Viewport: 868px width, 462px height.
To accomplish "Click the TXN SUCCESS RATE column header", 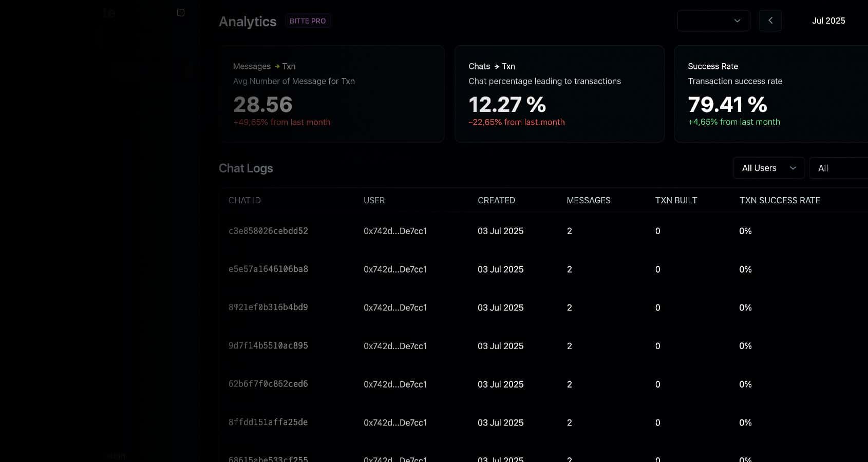I will (780, 200).
